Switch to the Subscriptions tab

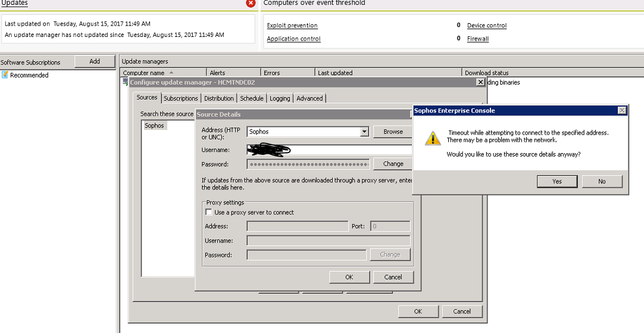[180, 98]
